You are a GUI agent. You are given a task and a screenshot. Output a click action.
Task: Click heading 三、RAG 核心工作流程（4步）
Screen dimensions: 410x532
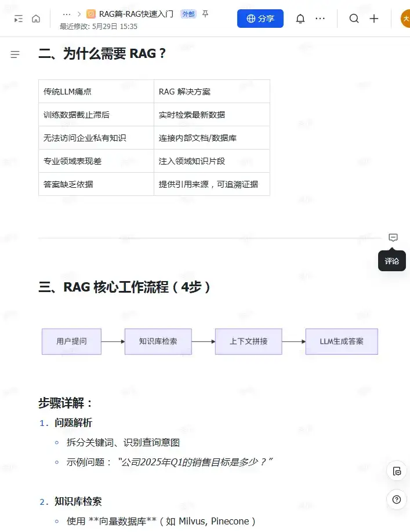[x=125, y=287]
